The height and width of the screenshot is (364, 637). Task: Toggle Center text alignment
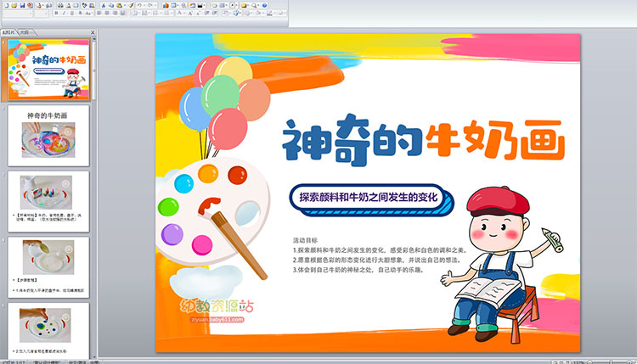107,13
